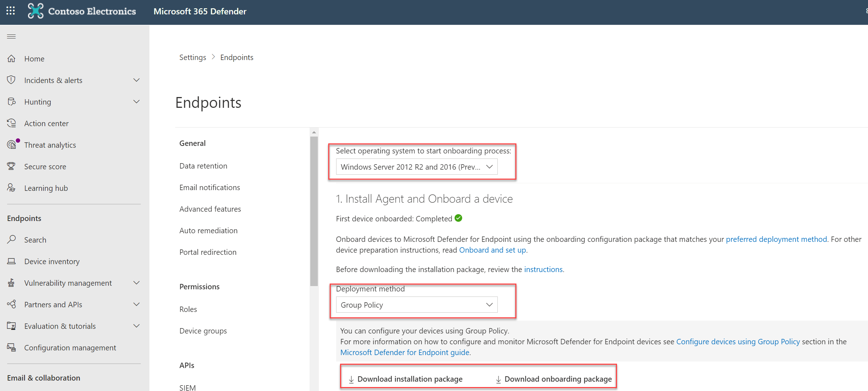Select Roles under Permissions

coord(188,309)
